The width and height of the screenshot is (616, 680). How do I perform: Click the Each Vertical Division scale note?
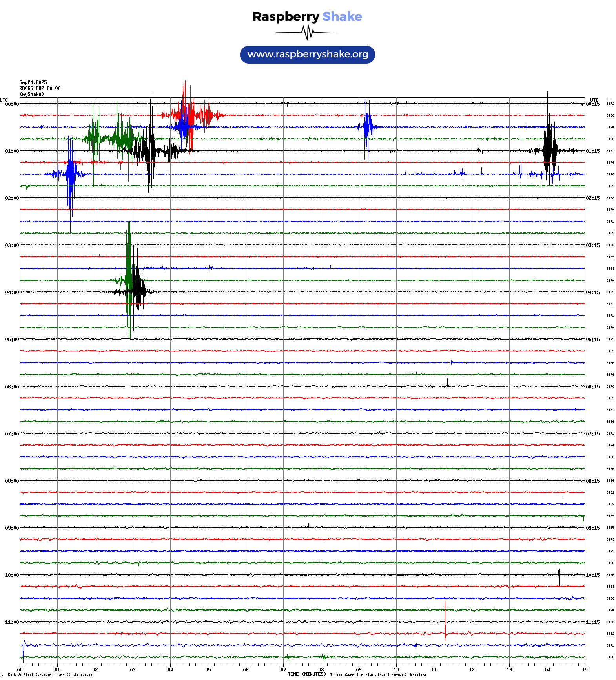tap(50, 675)
